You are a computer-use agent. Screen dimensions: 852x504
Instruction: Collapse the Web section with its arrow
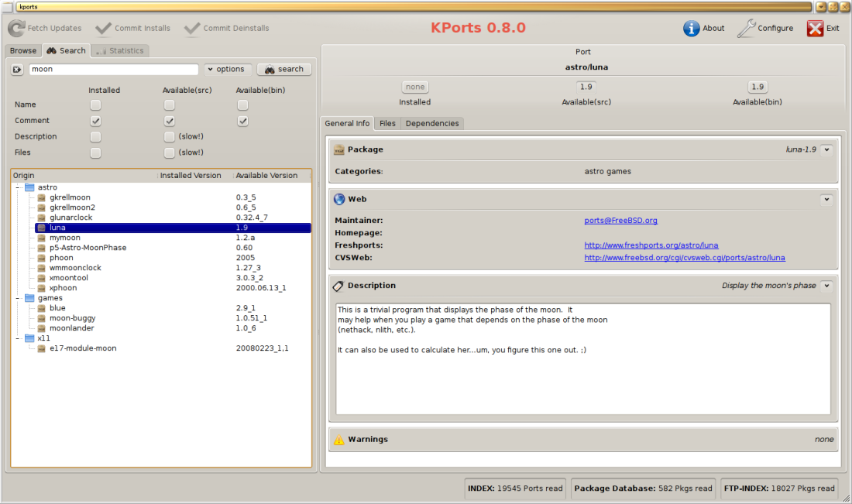[x=826, y=199]
